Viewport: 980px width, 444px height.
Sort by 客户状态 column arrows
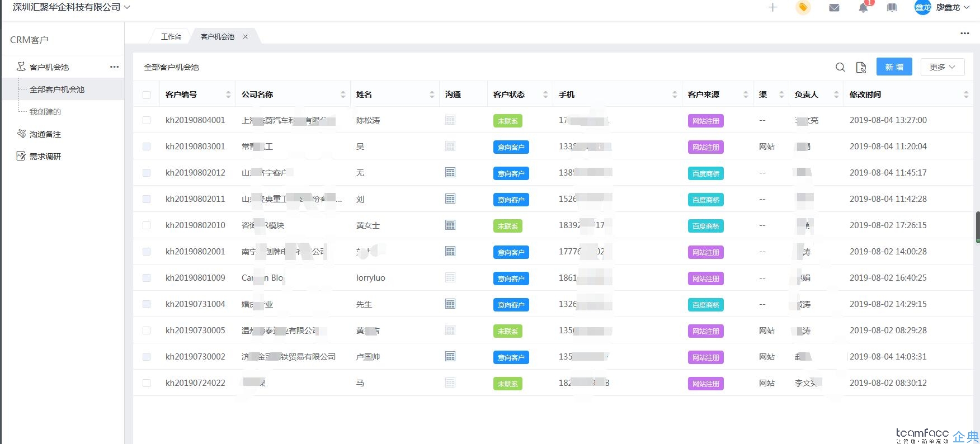pos(545,95)
